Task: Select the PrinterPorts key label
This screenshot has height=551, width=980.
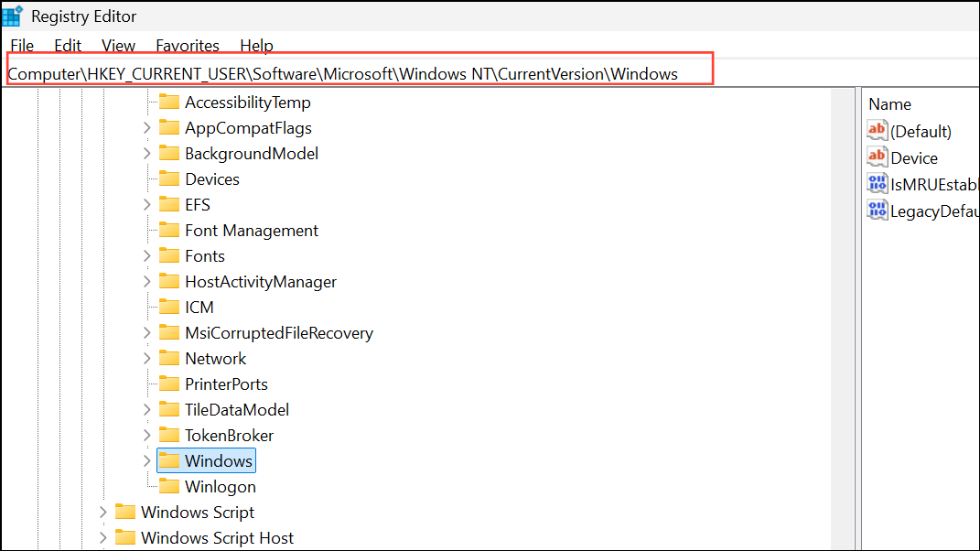Action: [x=226, y=384]
